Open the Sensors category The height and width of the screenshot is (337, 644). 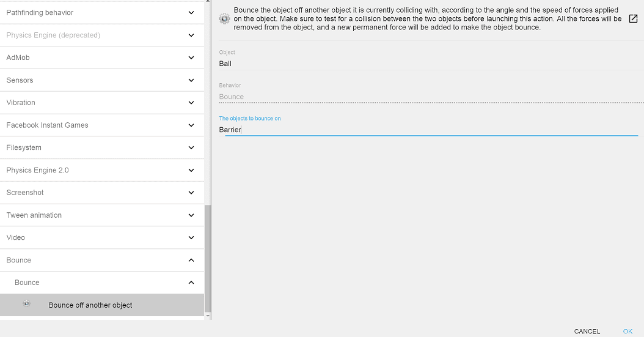pyautogui.click(x=101, y=80)
